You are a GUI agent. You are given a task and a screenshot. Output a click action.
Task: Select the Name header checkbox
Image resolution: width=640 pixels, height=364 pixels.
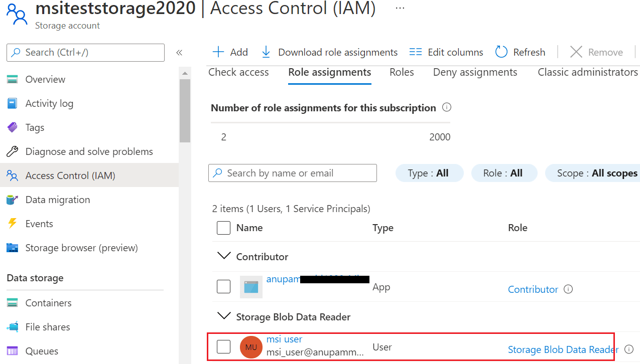tap(223, 228)
